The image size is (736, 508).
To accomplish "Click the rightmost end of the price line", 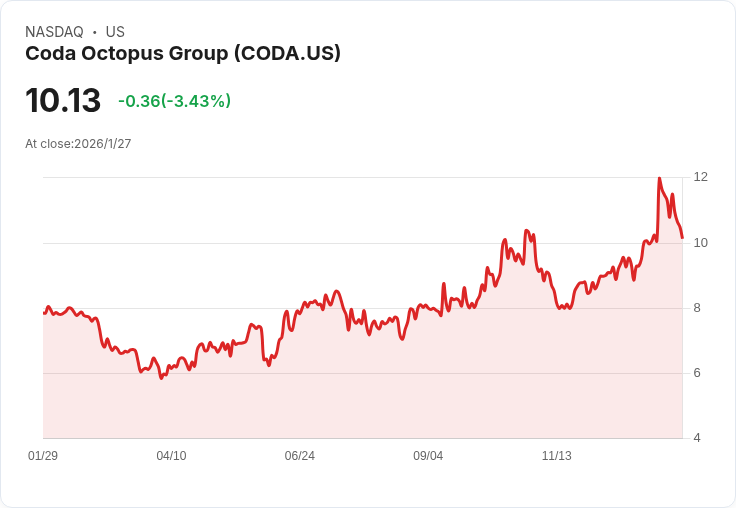I will (682, 237).
